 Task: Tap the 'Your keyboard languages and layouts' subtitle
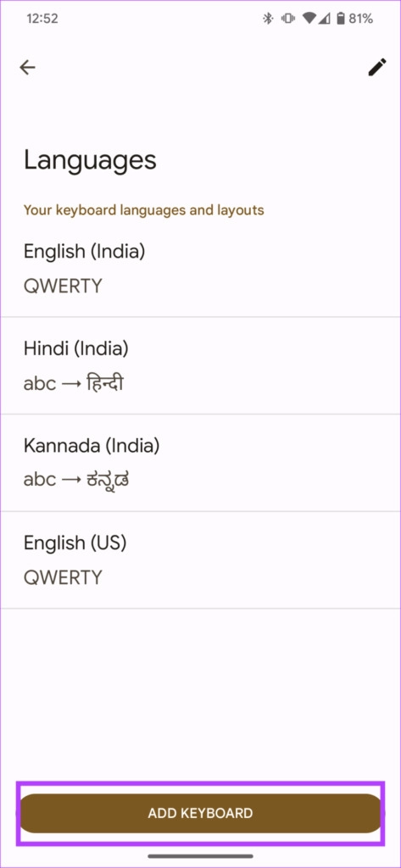(x=144, y=210)
